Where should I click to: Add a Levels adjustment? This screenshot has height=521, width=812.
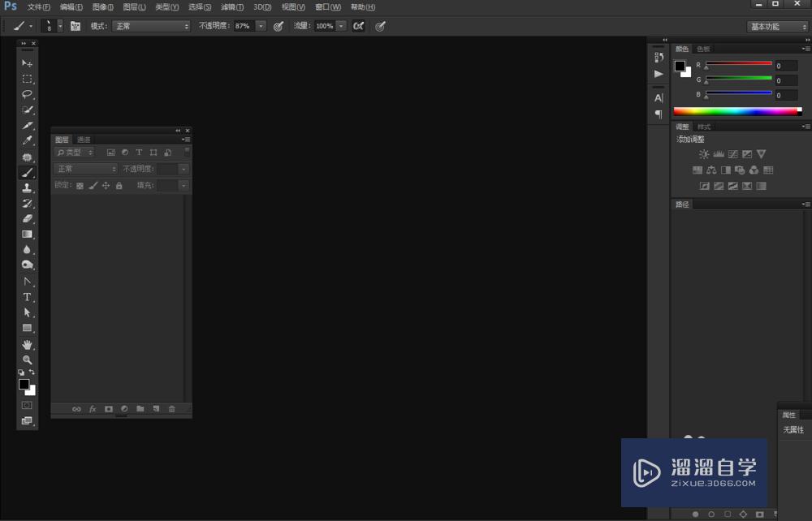click(719, 154)
